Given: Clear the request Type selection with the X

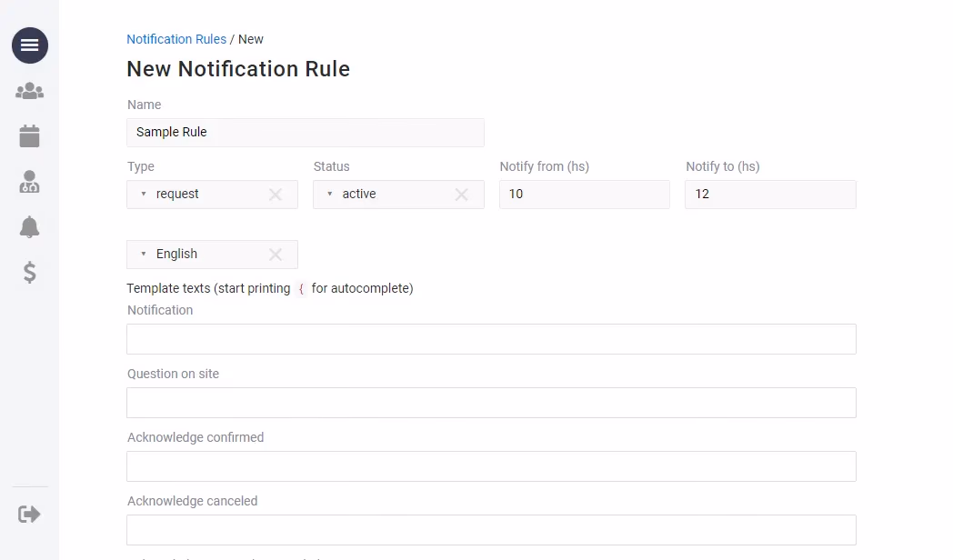Looking at the screenshot, I should tap(276, 194).
